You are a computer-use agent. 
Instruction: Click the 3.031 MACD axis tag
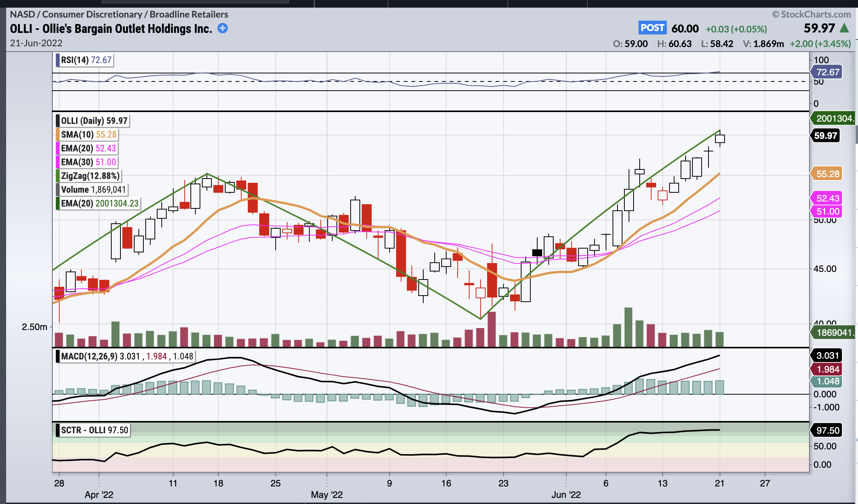click(826, 356)
